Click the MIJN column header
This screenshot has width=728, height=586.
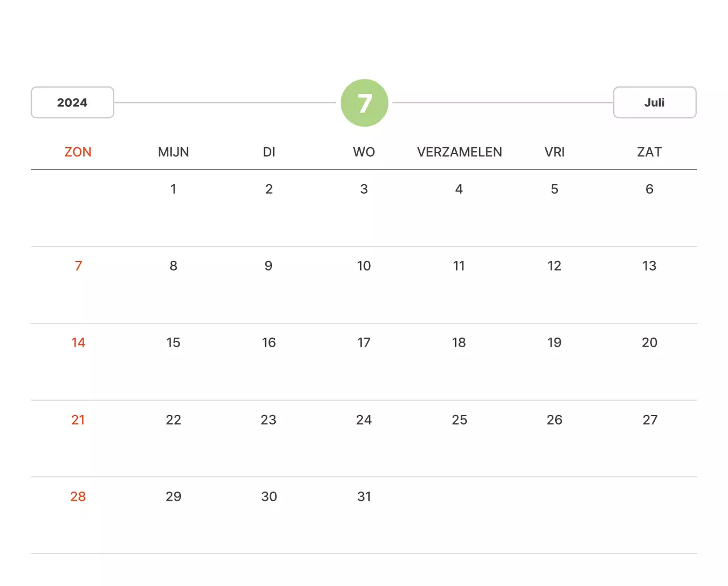[173, 152]
